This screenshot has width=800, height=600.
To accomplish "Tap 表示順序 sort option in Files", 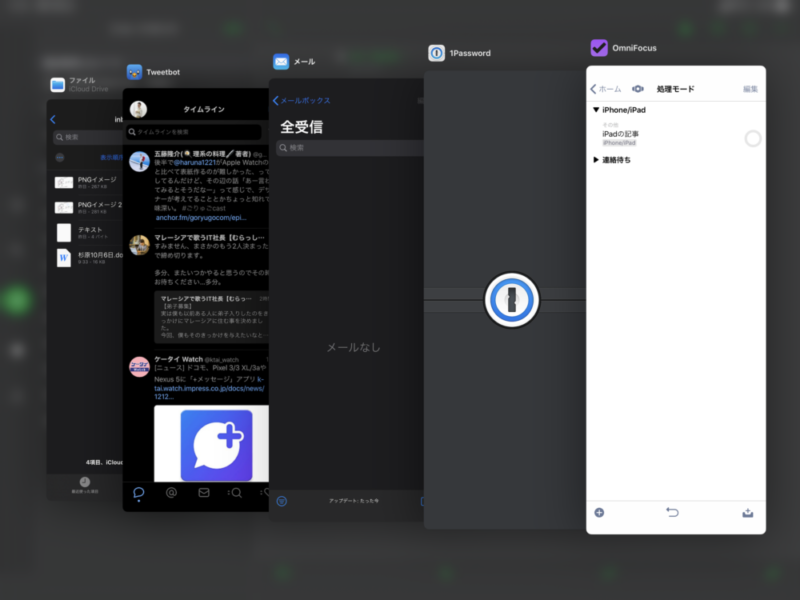I will [111, 157].
